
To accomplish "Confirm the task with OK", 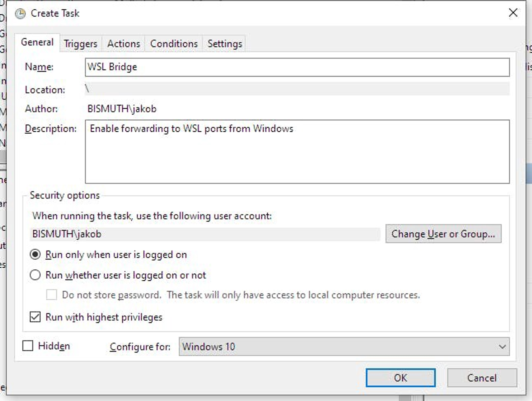I will point(401,378).
